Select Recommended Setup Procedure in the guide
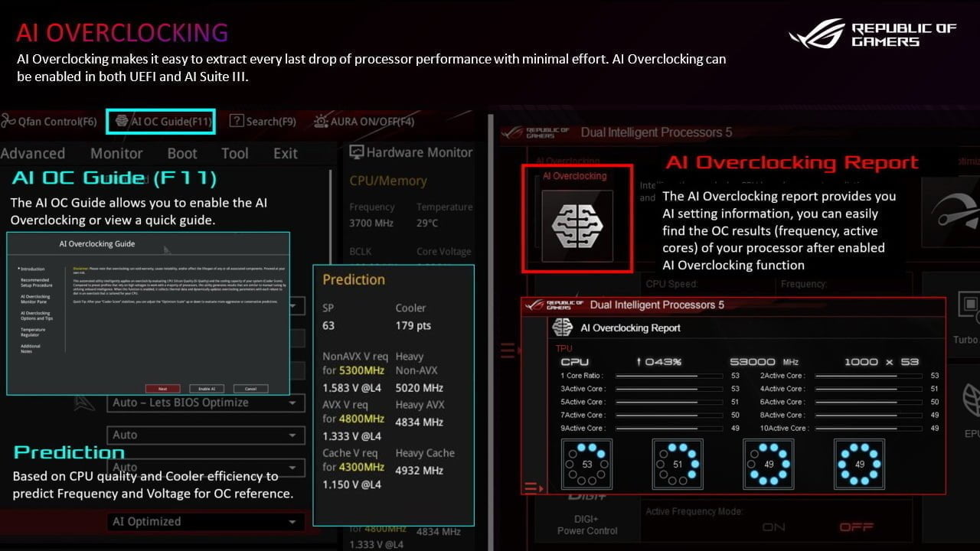Image resolution: width=980 pixels, height=551 pixels. [x=36, y=282]
